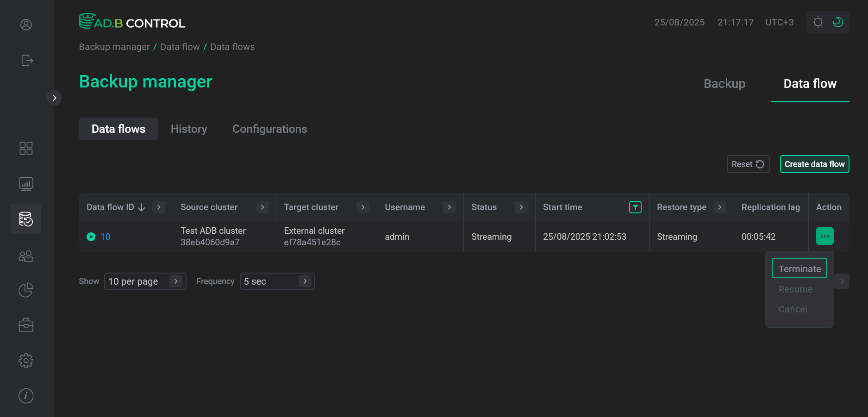Select Terminate from the action menu
868x417 pixels.
coord(799,268)
